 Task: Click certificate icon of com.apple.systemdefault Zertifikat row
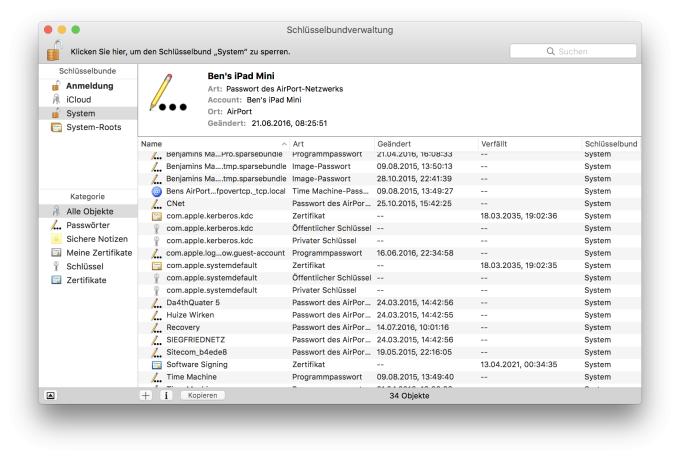(157, 266)
